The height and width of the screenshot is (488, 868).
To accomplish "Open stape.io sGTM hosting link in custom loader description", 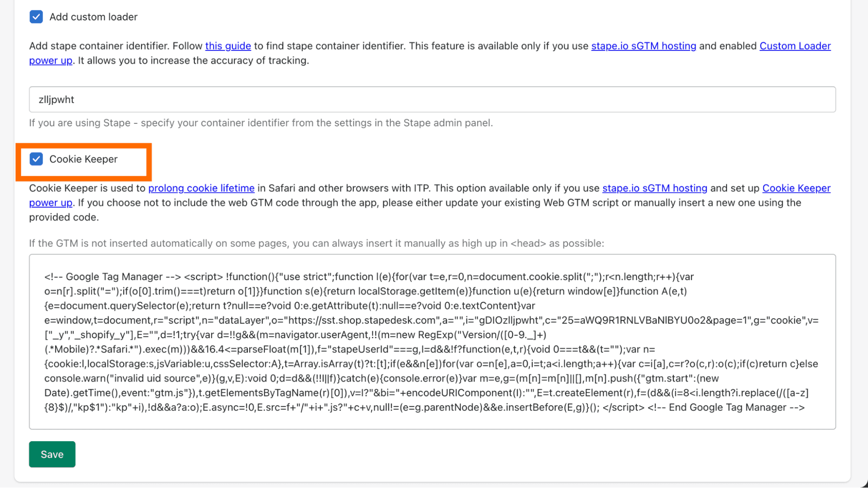I will point(644,46).
